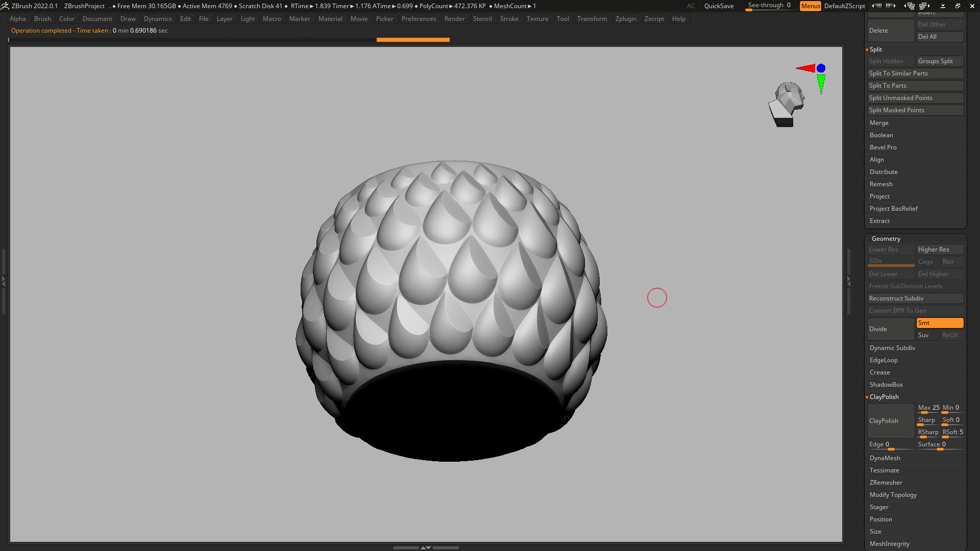Click the camera view head thumbnail

coord(787,105)
